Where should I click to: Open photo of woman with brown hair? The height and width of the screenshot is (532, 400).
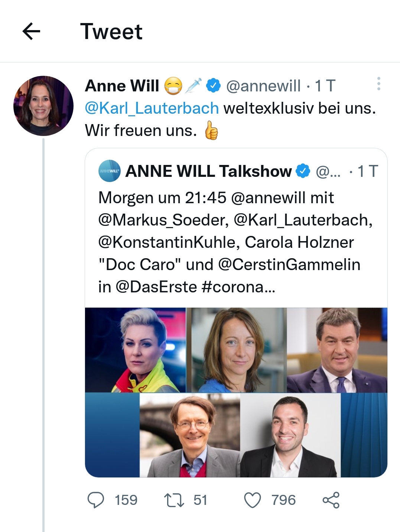236,350
